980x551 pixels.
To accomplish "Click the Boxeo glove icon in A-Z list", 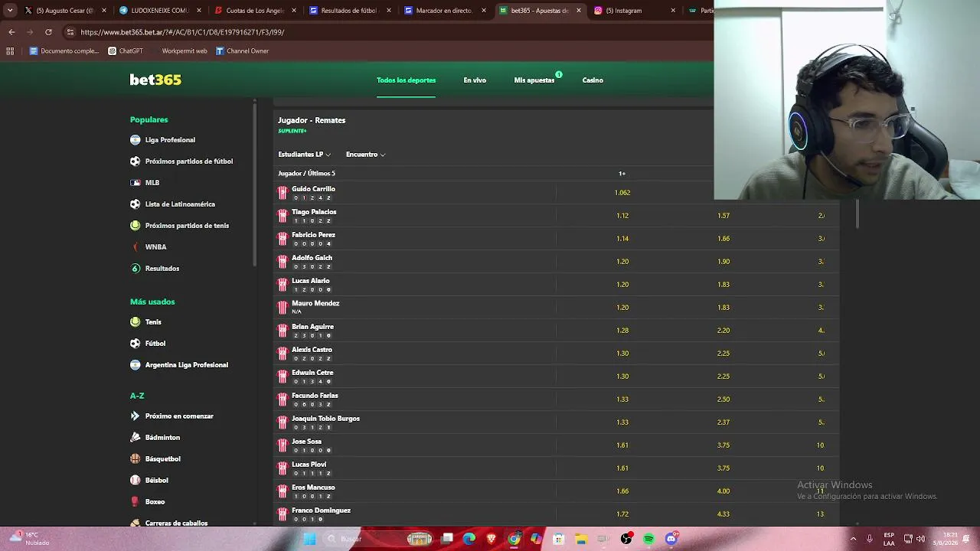I will click(x=136, y=502).
